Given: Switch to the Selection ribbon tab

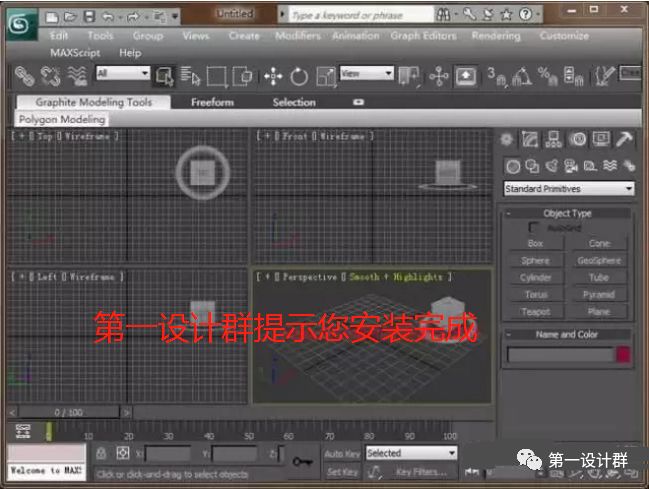Looking at the screenshot, I should (x=294, y=102).
